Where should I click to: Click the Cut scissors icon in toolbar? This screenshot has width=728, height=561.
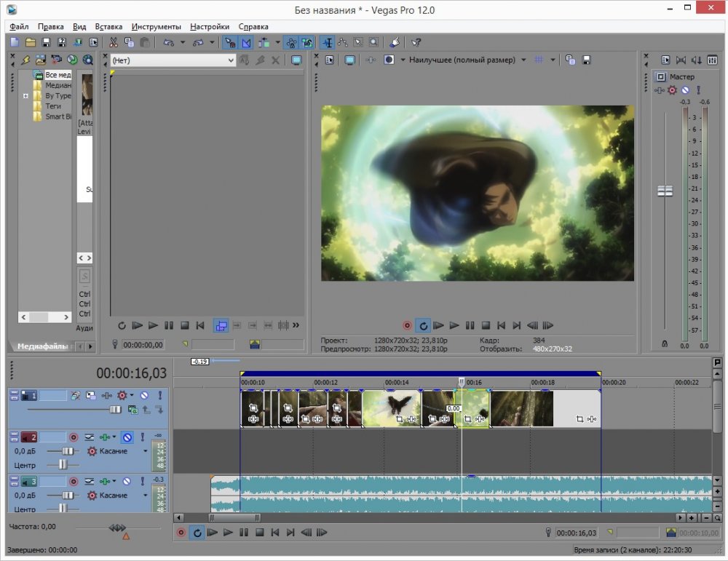(x=114, y=42)
